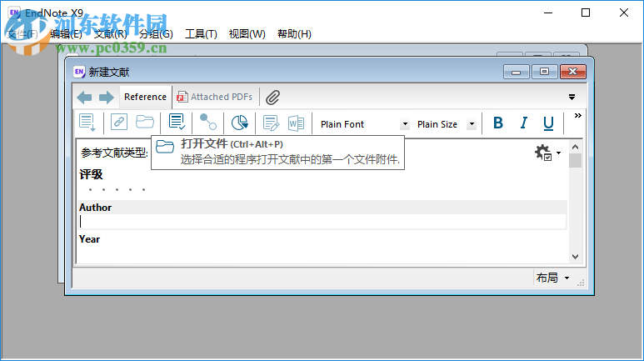Click the Author field label
Viewport: 644px width, 361px height.
pos(95,208)
